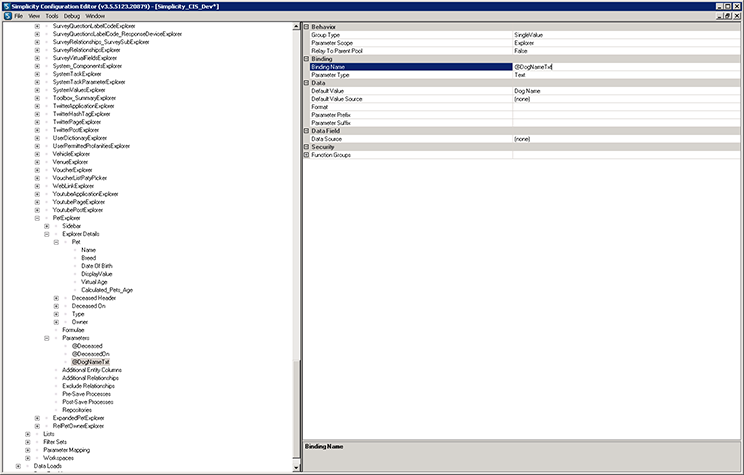The width and height of the screenshot is (744, 475).
Task: Expand the Filter Sets node
Action: [28, 442]
